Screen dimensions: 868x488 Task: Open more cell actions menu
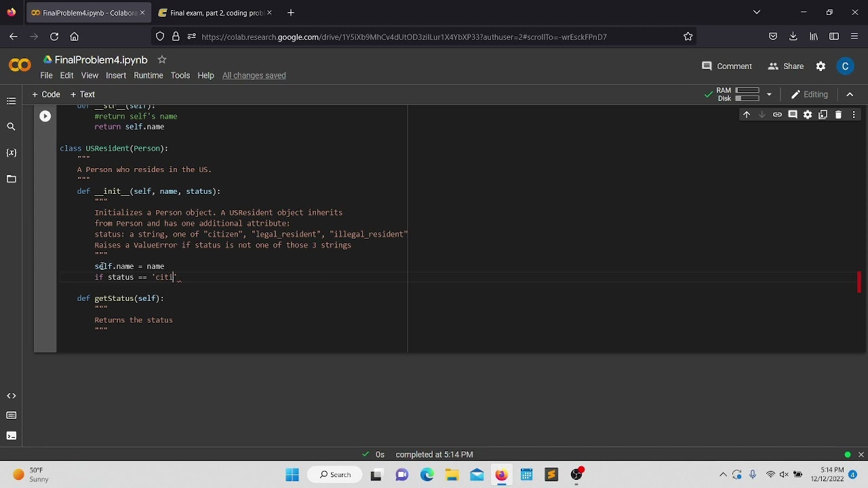tap(854, 115)
